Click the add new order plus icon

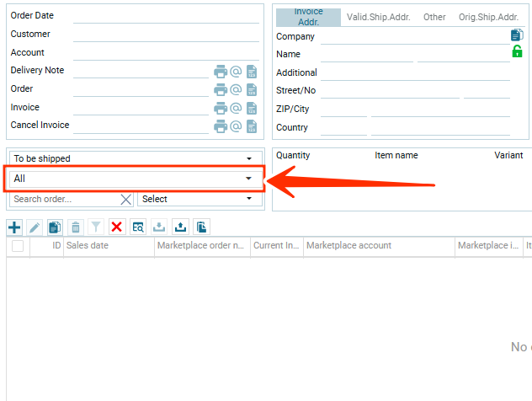[14, 227]
